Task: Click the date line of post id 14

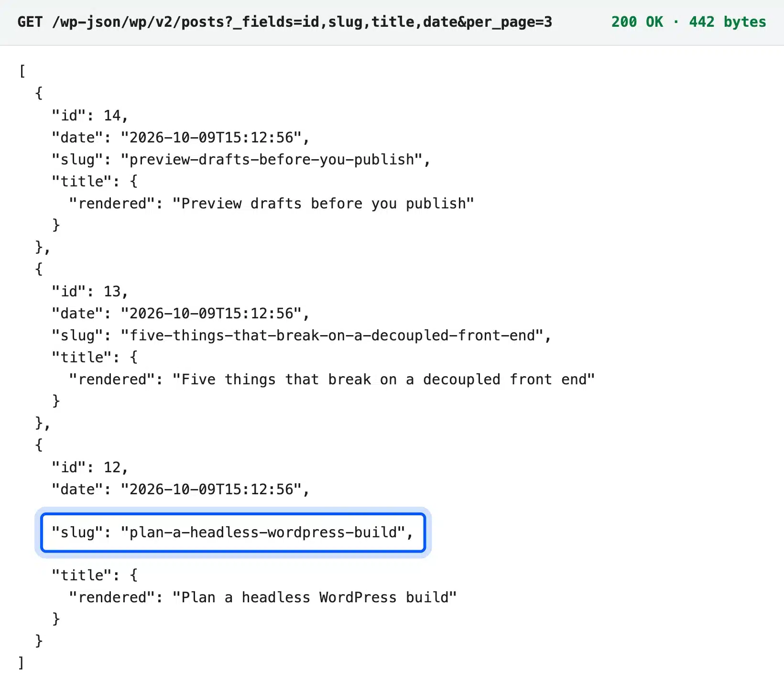Action: (x=181, y=138)
